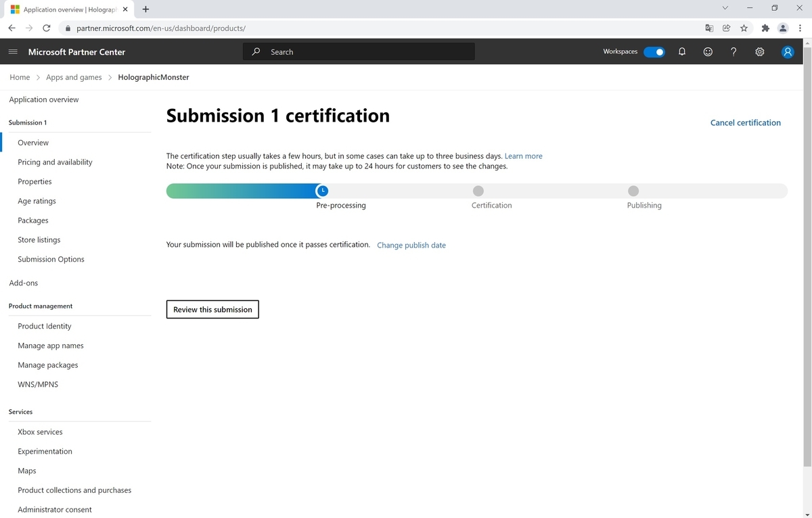This screenshot has width=812, height=518.
Task: Click Change publish date link
Action: (x=411, y=245)
